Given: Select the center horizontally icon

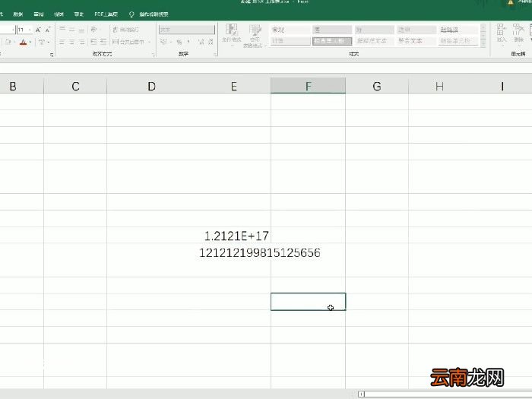Looking at the screenshot, I should pyautogui.click(x=72, y=42).
